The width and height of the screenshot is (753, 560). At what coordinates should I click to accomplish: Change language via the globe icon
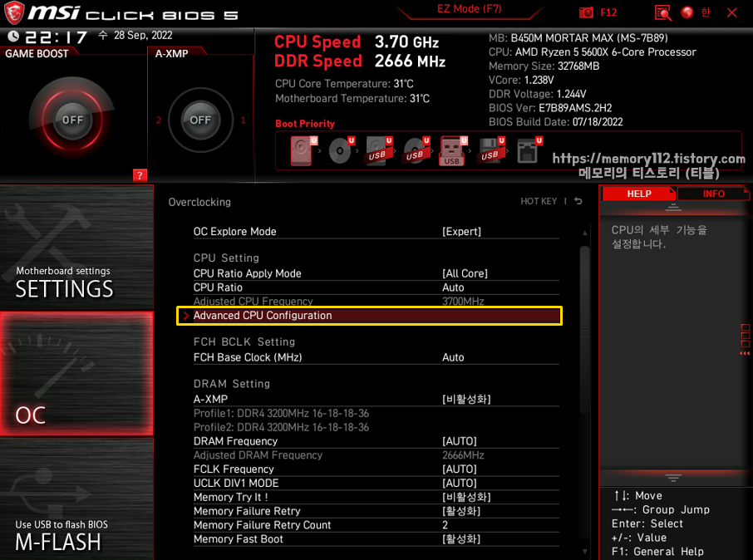(687, 12)
